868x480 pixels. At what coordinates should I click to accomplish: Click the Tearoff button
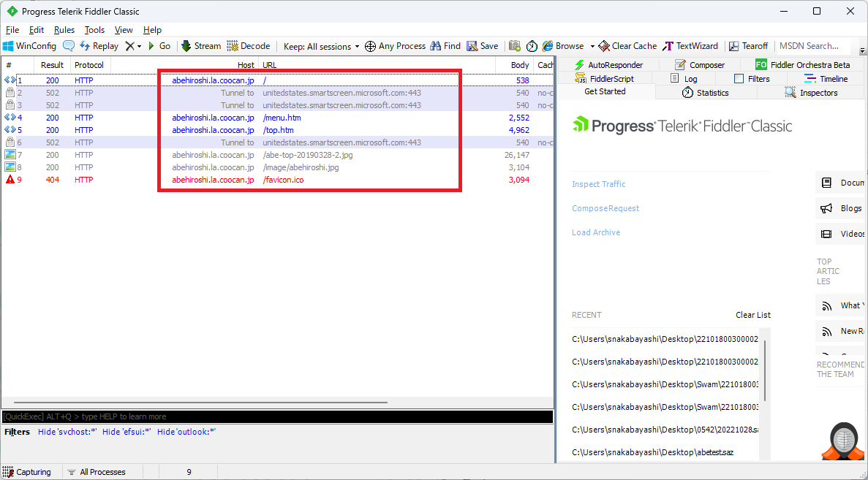coord(748,46)
